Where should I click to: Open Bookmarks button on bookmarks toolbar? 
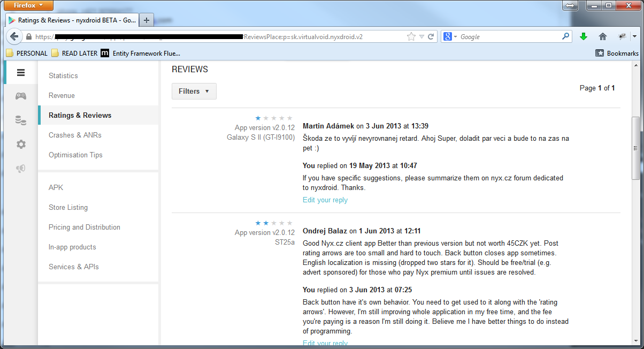[x=617, y=53]
